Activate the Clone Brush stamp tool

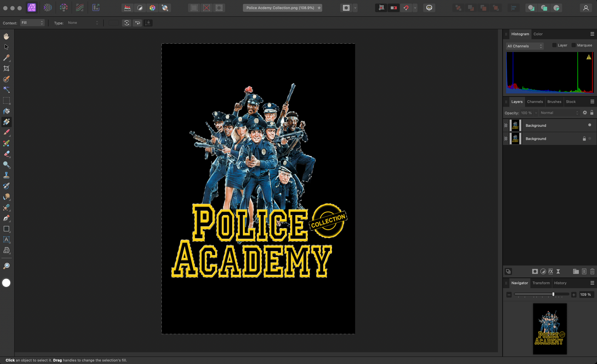6,175
